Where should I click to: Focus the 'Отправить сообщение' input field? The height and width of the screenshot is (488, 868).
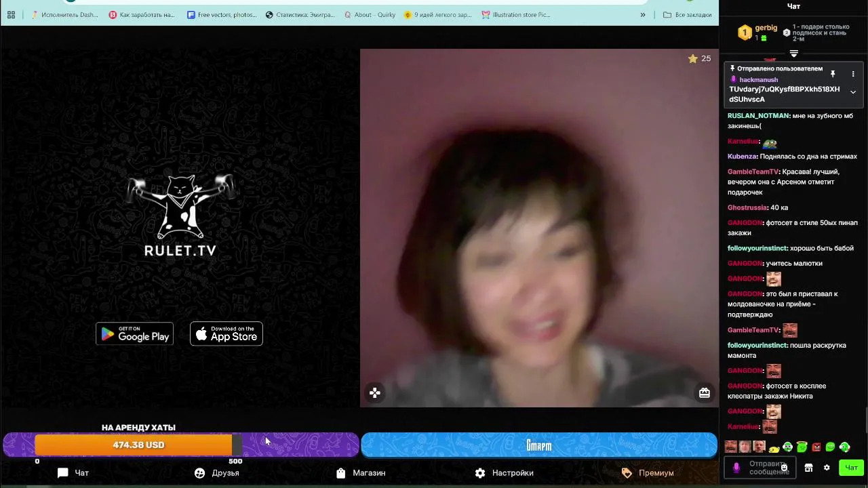761,468
